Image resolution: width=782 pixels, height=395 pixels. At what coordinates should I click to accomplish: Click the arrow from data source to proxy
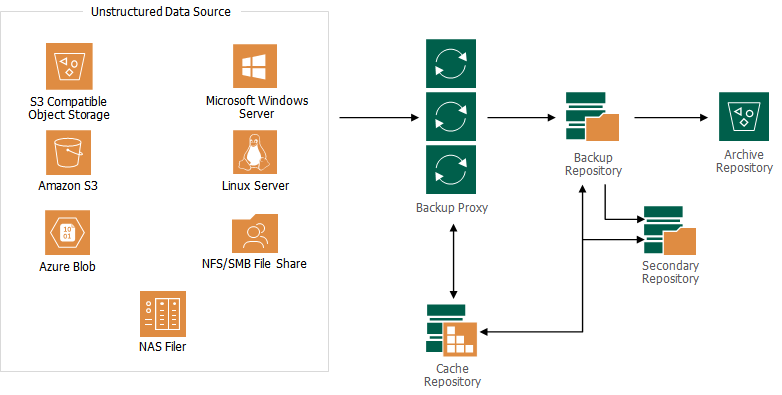[x=379, y=118]
